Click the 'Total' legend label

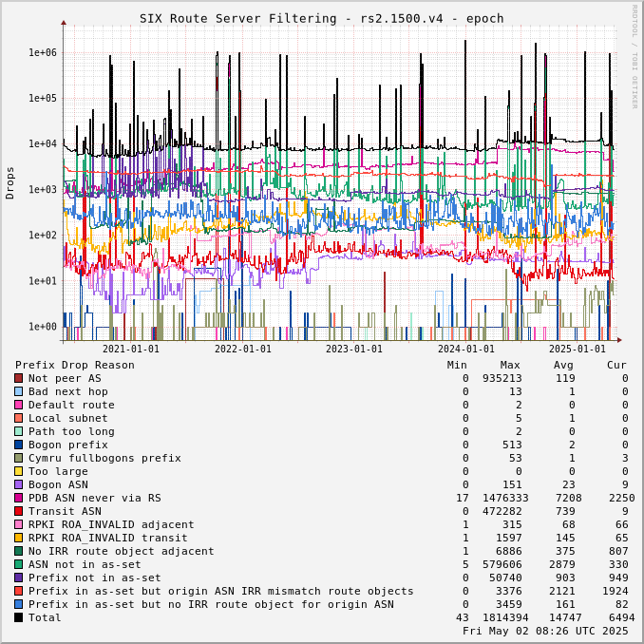pyautogui.click(x=45, y=617)
